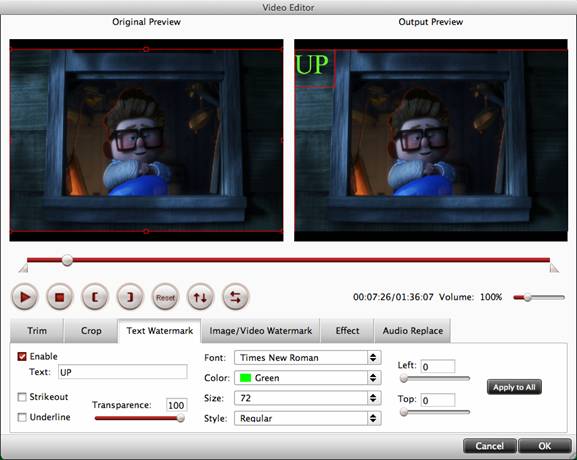Adjust the Left position slider
The width and height of the screenshot is (577, 460).
[435, 378]
